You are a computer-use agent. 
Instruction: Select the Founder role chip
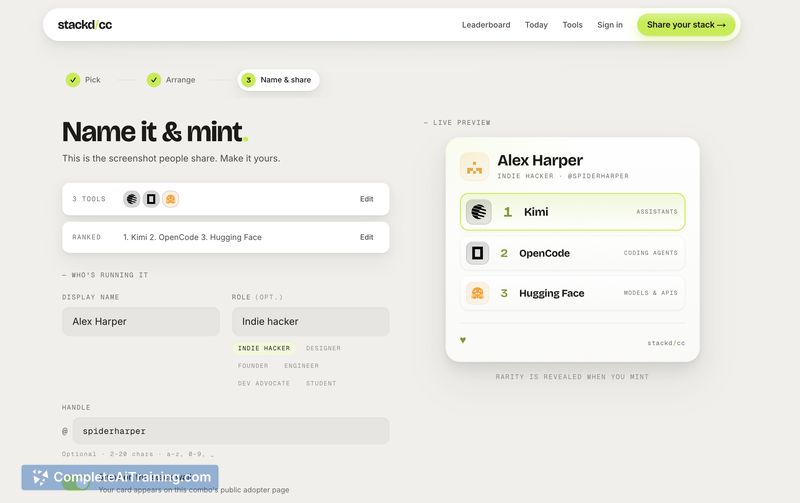(x=253, y=366)
